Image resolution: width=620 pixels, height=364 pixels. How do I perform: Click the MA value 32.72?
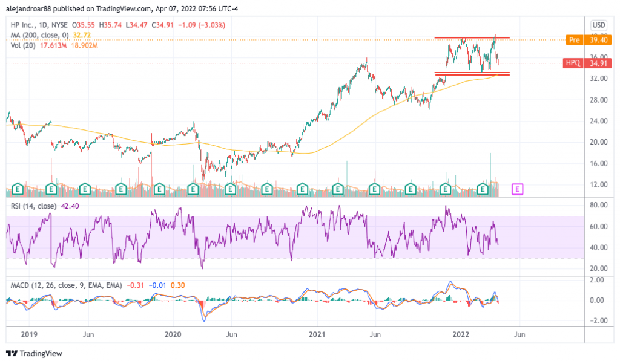[82, 35]
